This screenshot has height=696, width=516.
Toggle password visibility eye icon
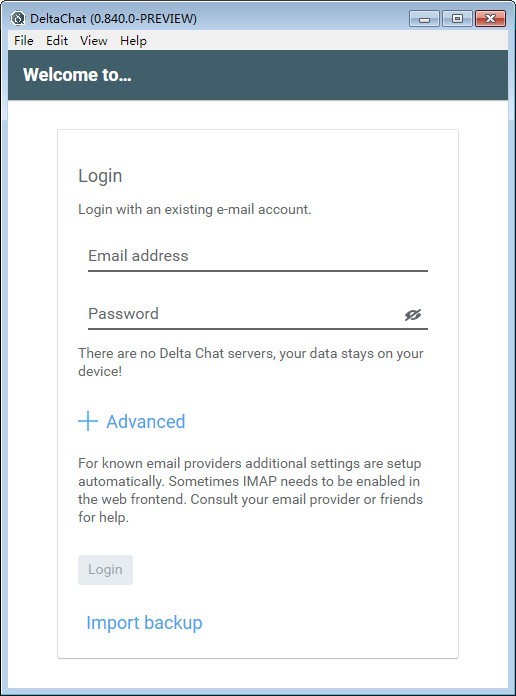[x=413, y=315]
